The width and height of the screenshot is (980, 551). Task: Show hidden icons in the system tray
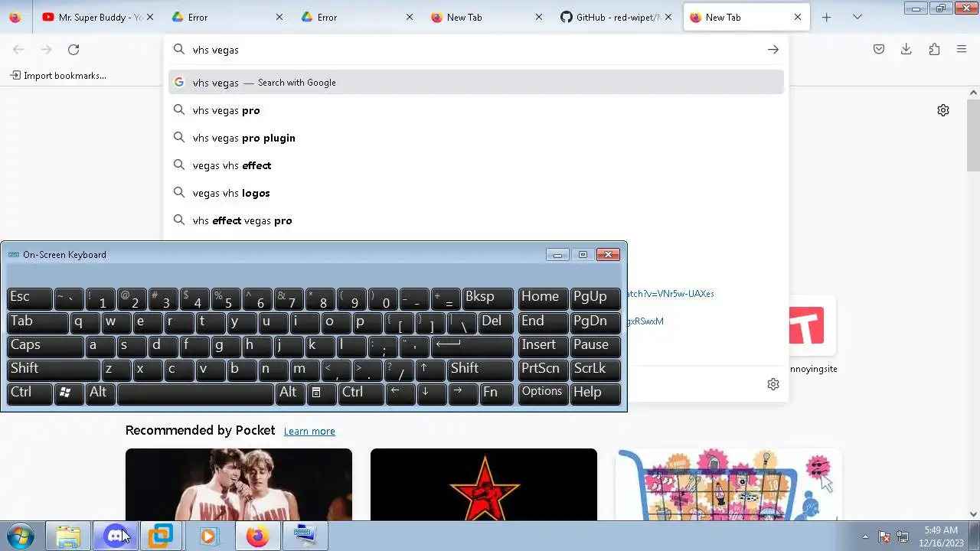pos(865,536)
